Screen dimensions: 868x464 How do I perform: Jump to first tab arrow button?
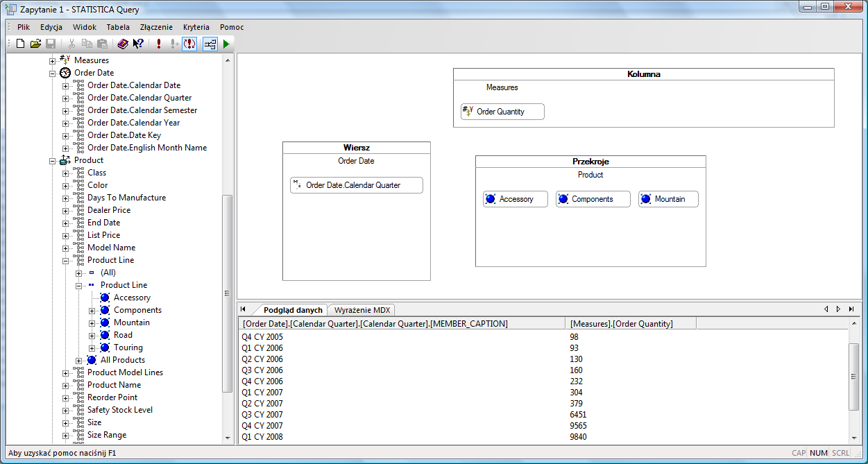243,309
